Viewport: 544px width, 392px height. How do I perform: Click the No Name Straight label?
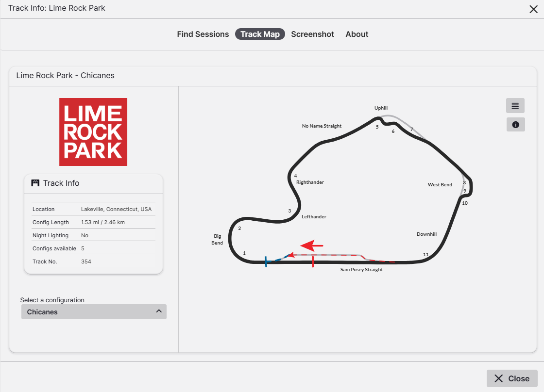tap(322, 126)
